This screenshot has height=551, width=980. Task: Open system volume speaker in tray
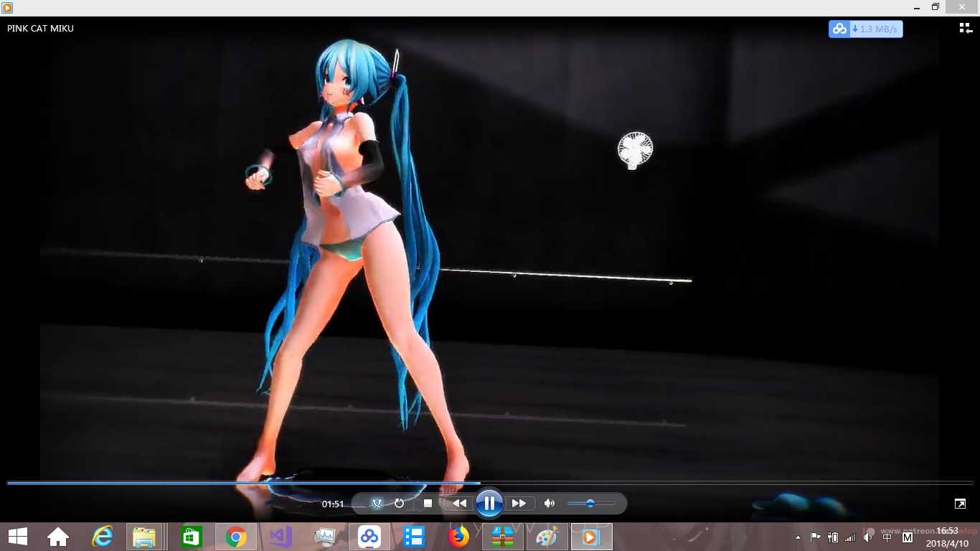click(868, 537)
